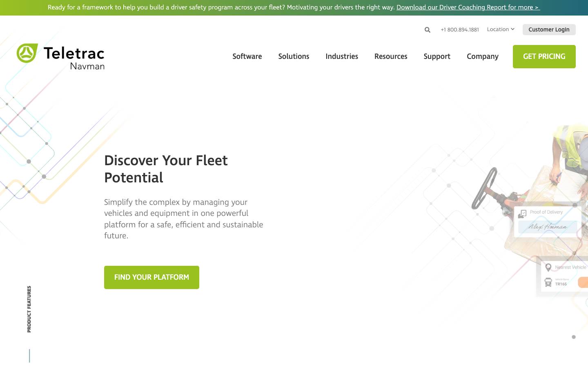Click the Proof of Delivery checkmark icon
588x368 pixels.
522,214
